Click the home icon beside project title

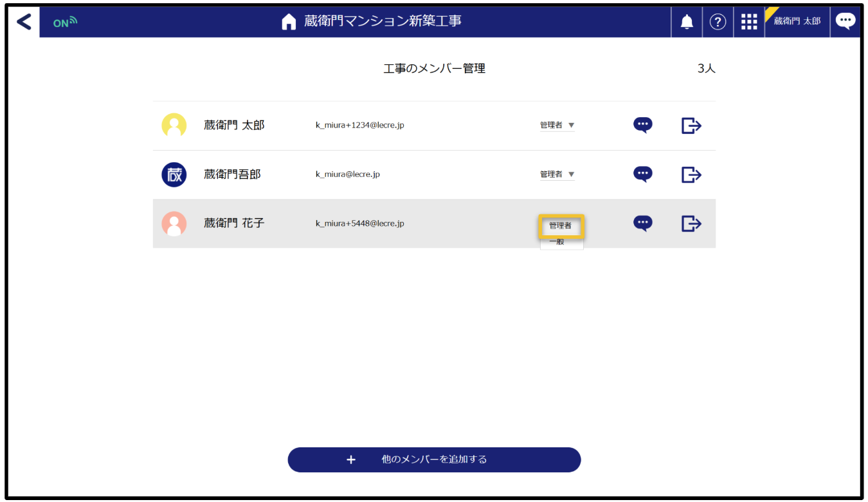289,22
